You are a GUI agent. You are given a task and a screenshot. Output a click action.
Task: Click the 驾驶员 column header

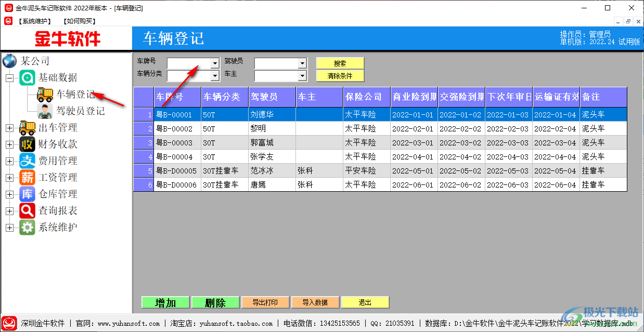tap(272, 97)
